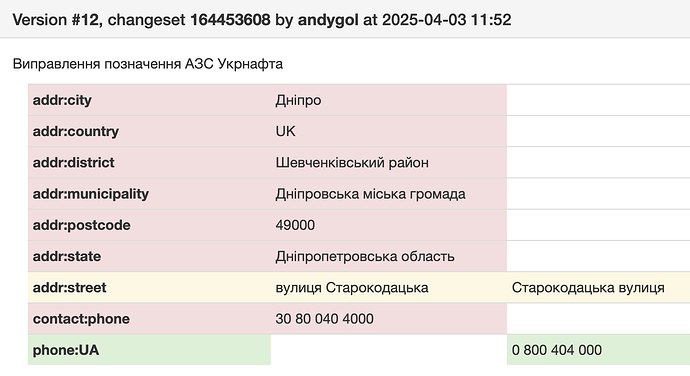Select the removed country value UK
The image size is (690, 376).
point(286,132)
